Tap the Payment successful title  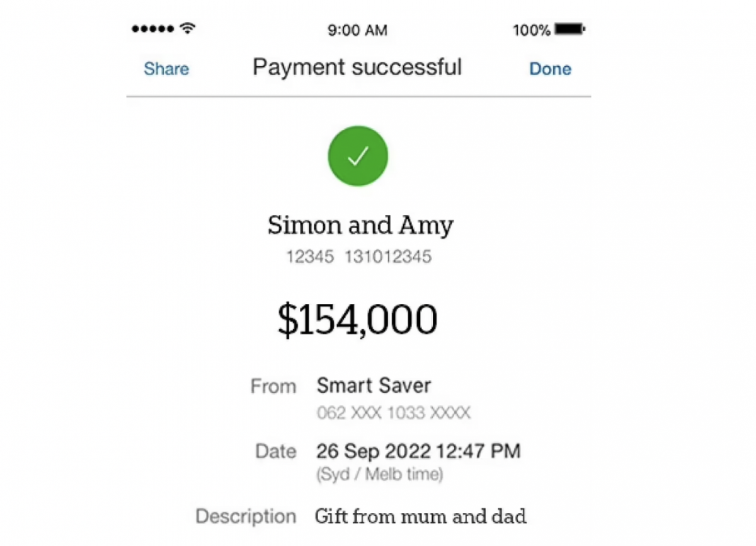click(357, 67)
